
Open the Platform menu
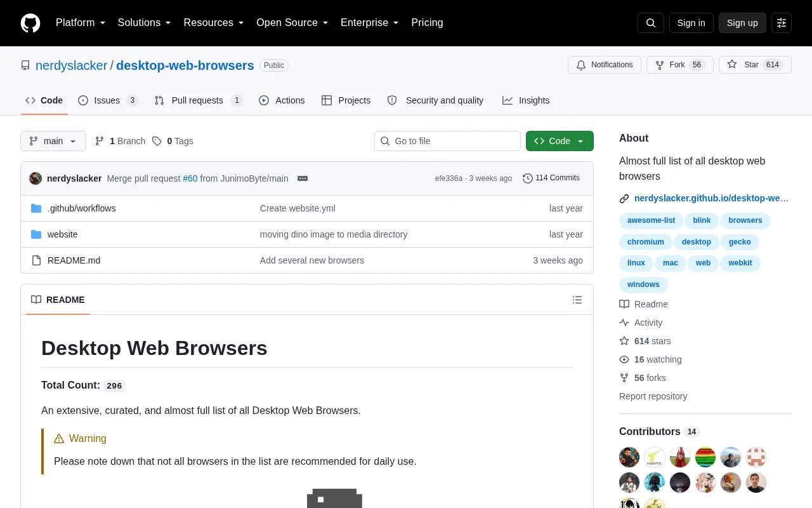[81, 23]
